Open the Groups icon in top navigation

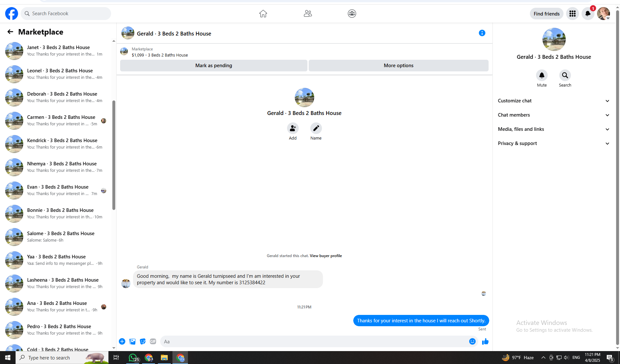tap(352, 14)
